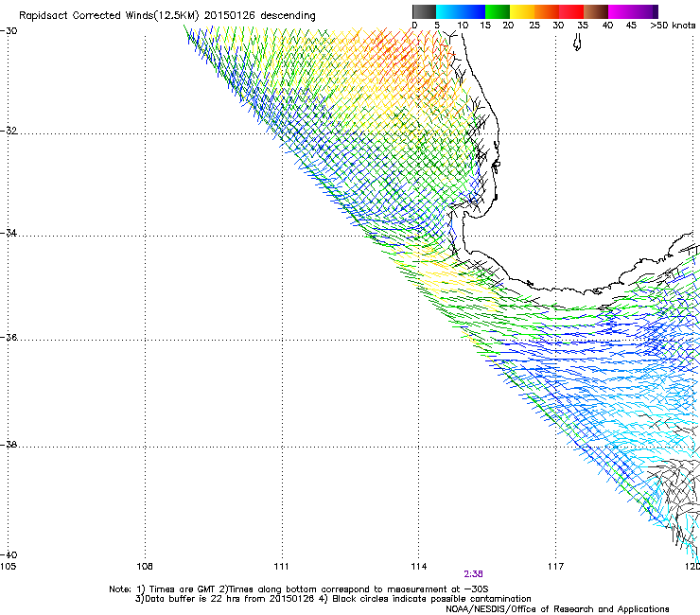Click the latitude label '-40'
This screenshot has height=615, width=700.
(9, 555)
